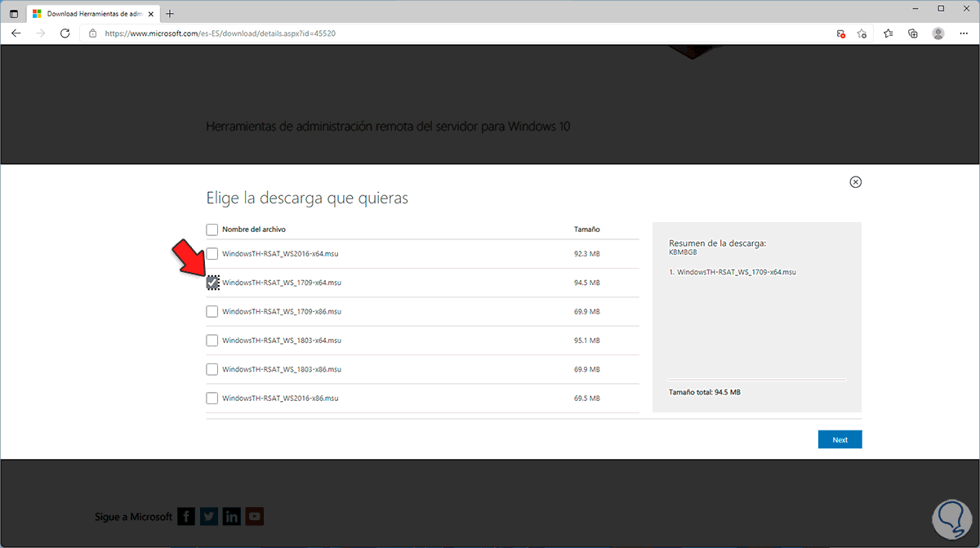Screen dimensions: 980x548
Task: Click the 95.1 MB size value
Action: 587,341
